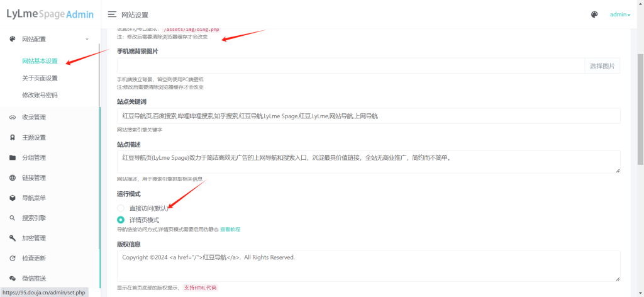
Task: Open the theme palette icon in header
Action: 594,14
